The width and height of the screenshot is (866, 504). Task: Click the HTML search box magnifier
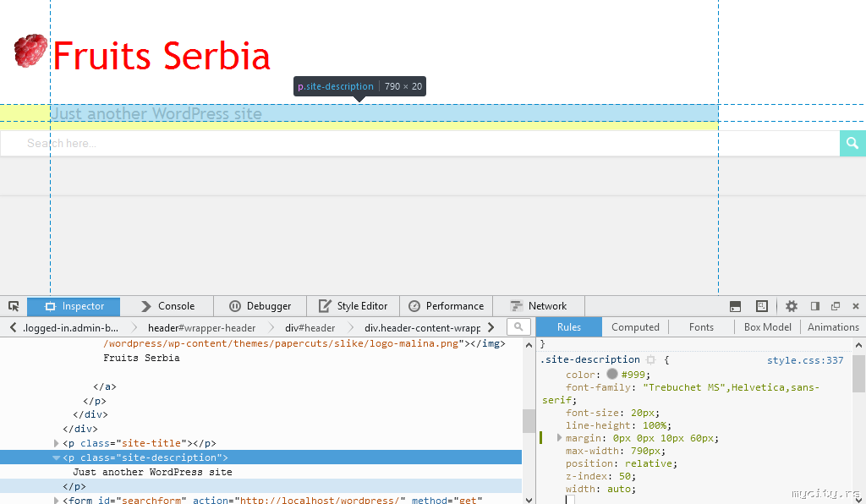pos(518,326)
